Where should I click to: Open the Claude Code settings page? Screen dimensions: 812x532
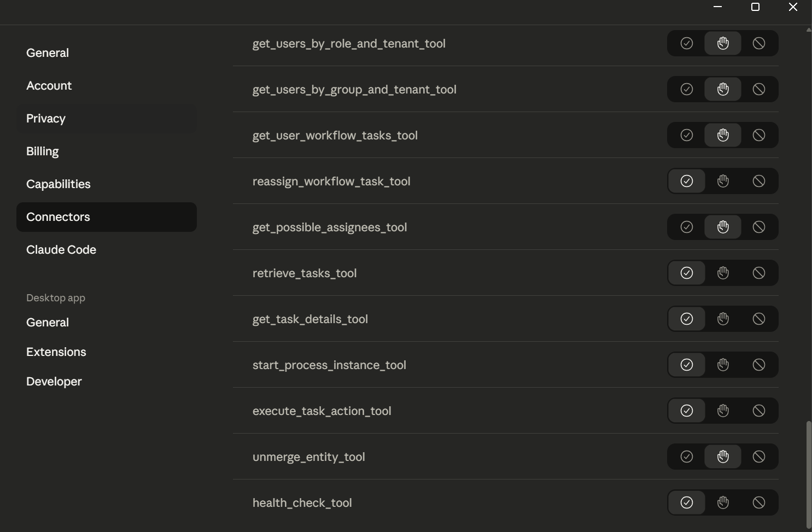click(61, 250)
